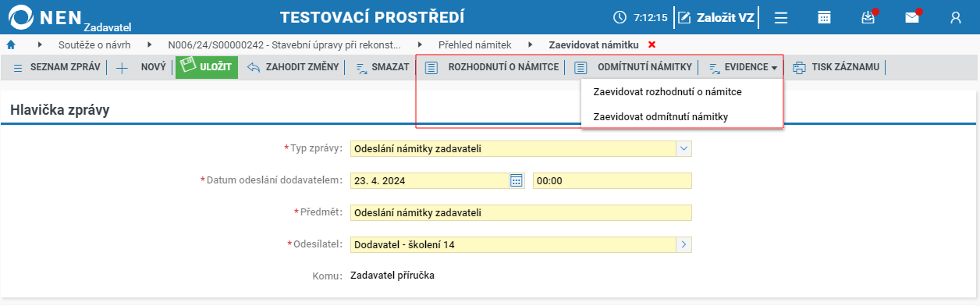The height and width of the screenshot is (306, 980).
Task: Click Hlavička zprávy section heading
Action: (59, 110)
